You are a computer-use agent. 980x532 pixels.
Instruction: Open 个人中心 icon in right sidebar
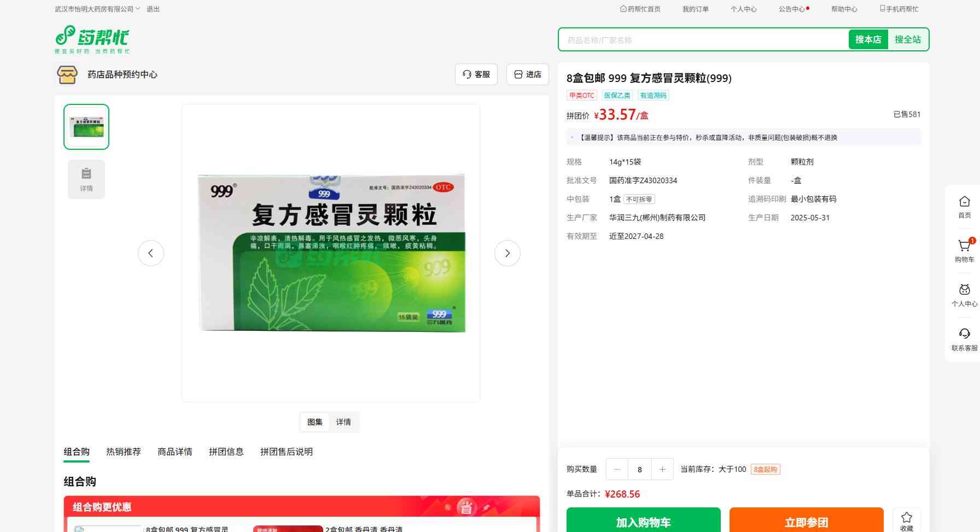pos(964,290)
